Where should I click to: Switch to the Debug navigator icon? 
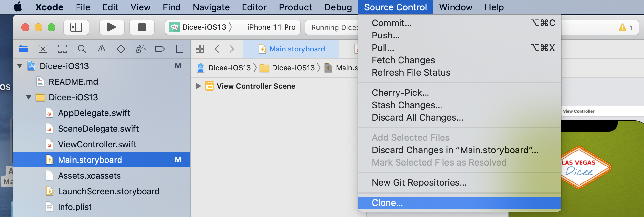tap(141, 49)
